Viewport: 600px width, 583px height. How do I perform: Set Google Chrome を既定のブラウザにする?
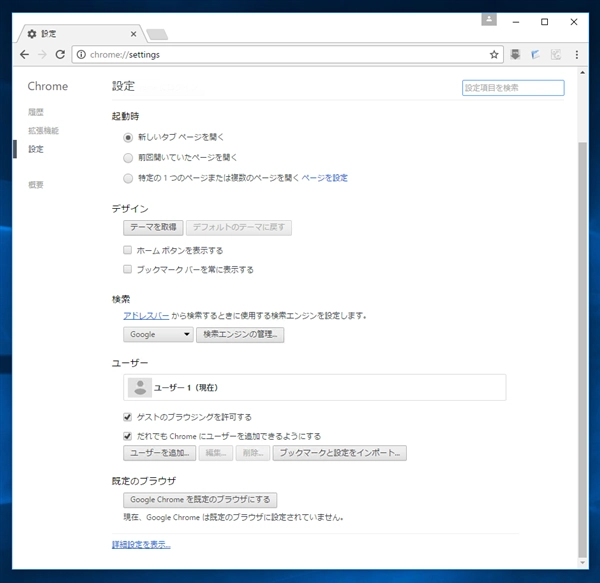click(x=200, y=500)
